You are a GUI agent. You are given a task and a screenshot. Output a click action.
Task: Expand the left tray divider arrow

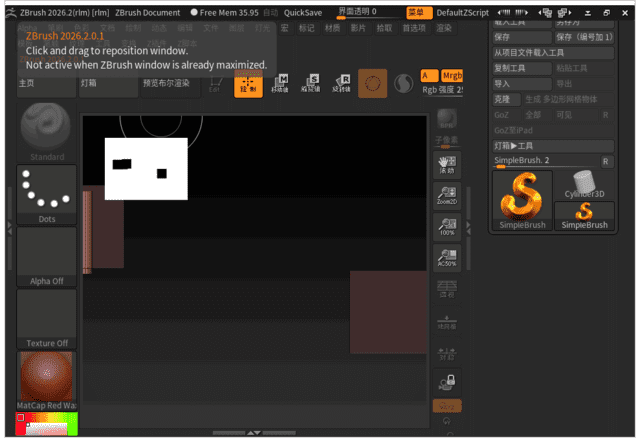10,226
